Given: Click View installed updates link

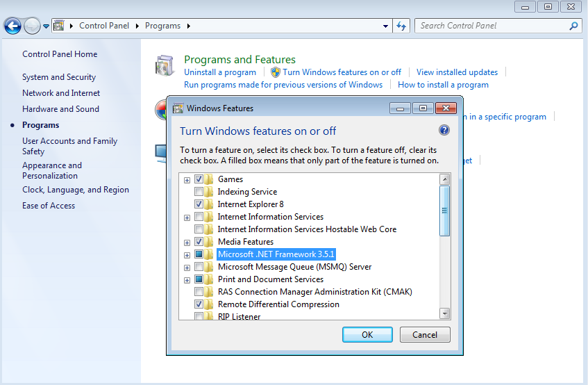Looking at the screenshot, I should [457, 72].
